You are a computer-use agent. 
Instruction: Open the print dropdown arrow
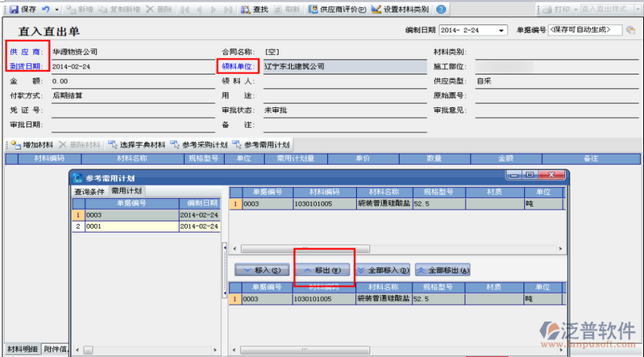(575, 10)
